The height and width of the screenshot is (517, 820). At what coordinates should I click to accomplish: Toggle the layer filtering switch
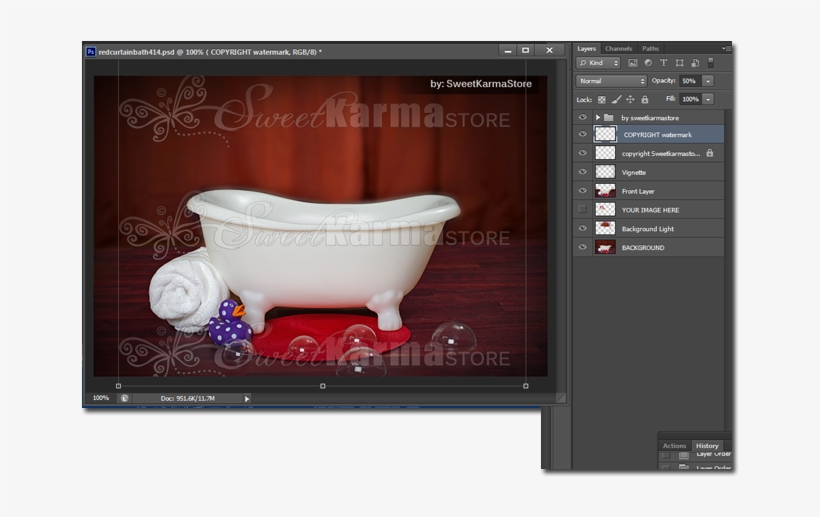(x=711, y=63)
